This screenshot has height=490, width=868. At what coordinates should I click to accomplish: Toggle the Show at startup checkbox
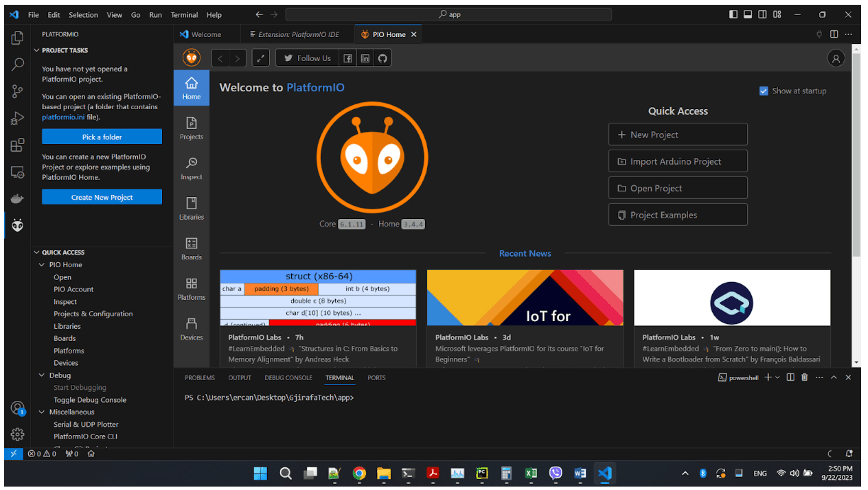click(764, 91)
